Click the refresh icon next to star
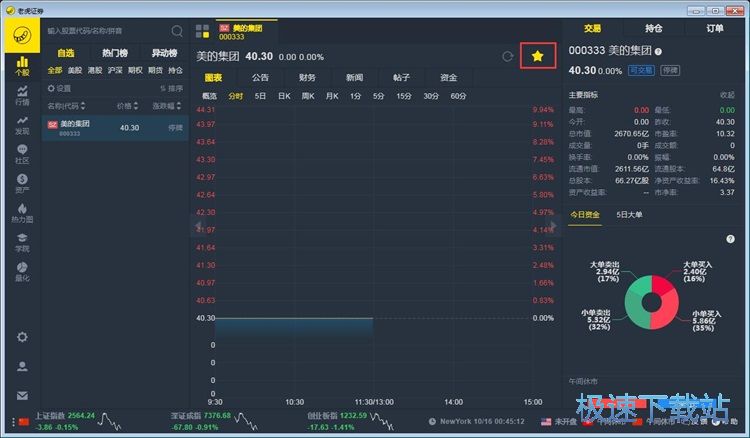Viewport: 750px width, 438px height. click(x=507, y=56)
